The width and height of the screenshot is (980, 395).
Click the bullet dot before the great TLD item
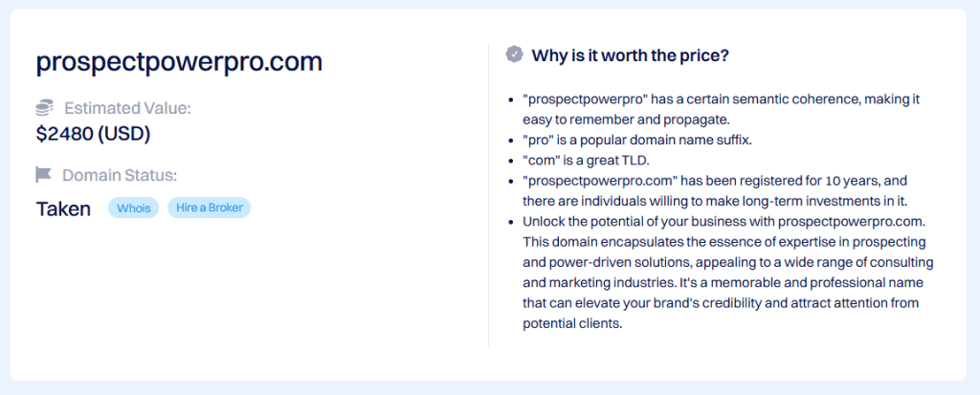click(x=509, y=160)
